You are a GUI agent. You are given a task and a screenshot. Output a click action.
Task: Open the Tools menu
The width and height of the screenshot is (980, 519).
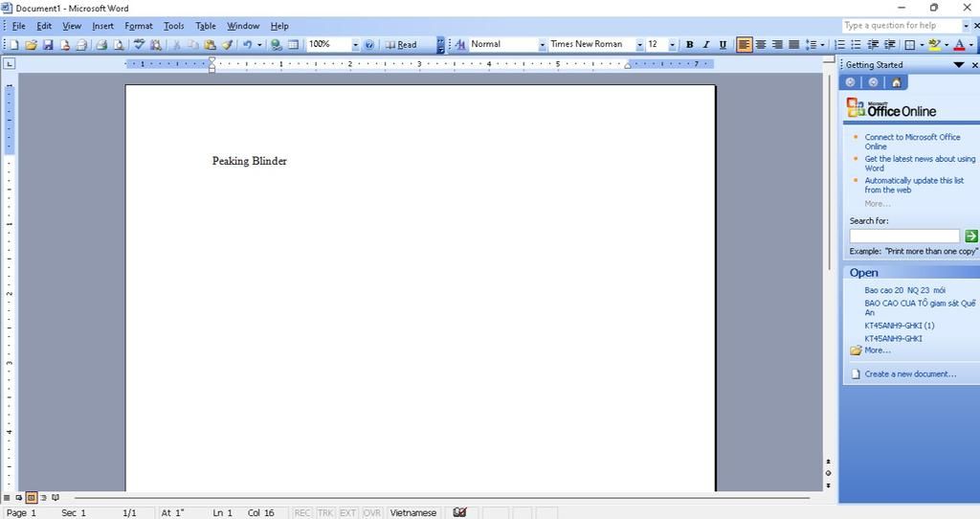click(x=174, y=26)
